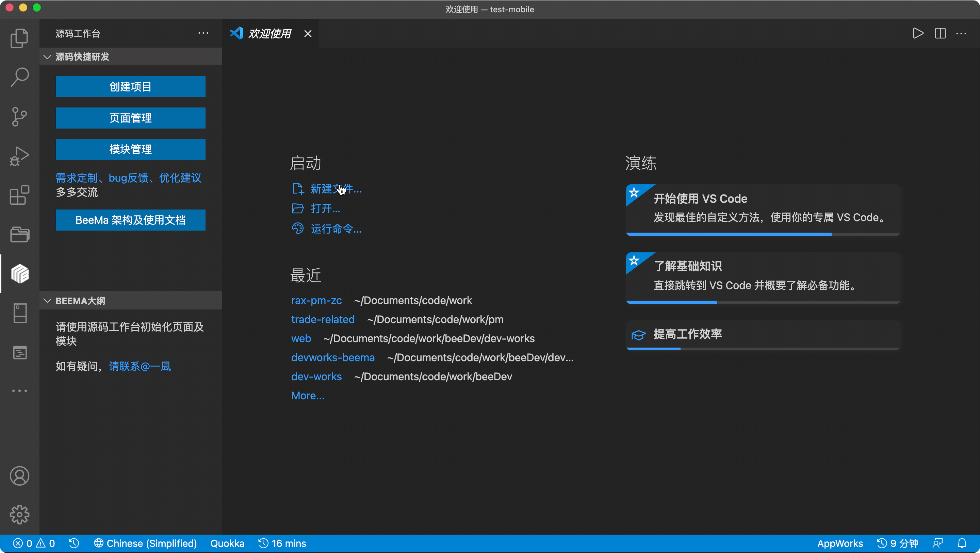This screenshot has width=980, height=553.
Task: Open the Manage gear icon
Action: 19,515
